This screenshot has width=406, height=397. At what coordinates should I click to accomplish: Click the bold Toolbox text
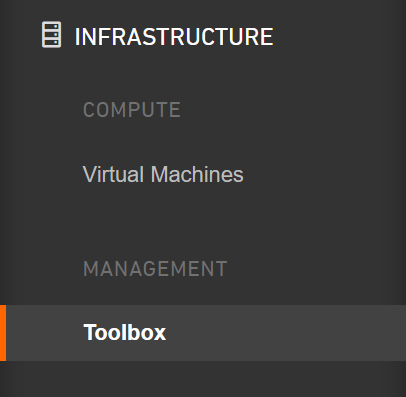coord(125,332)
